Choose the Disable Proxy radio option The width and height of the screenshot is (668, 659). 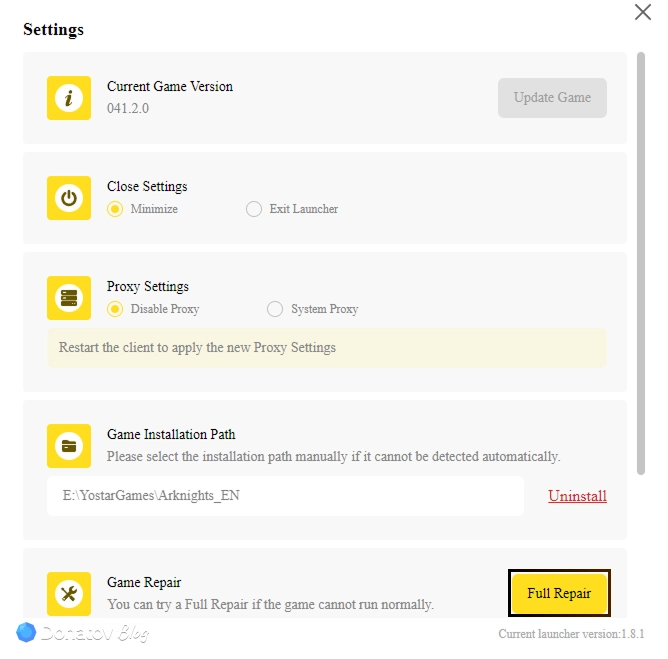pyautogui.click(x=115, y=309)
